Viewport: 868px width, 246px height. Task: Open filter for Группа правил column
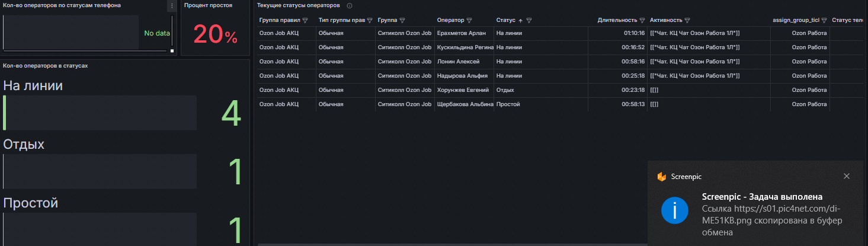coord(305,20)
